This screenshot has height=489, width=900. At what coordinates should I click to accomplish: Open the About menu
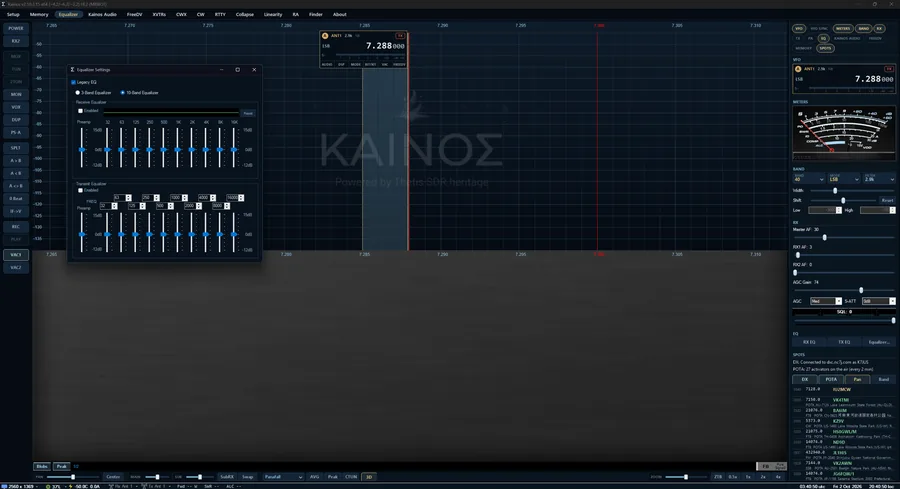340,14
